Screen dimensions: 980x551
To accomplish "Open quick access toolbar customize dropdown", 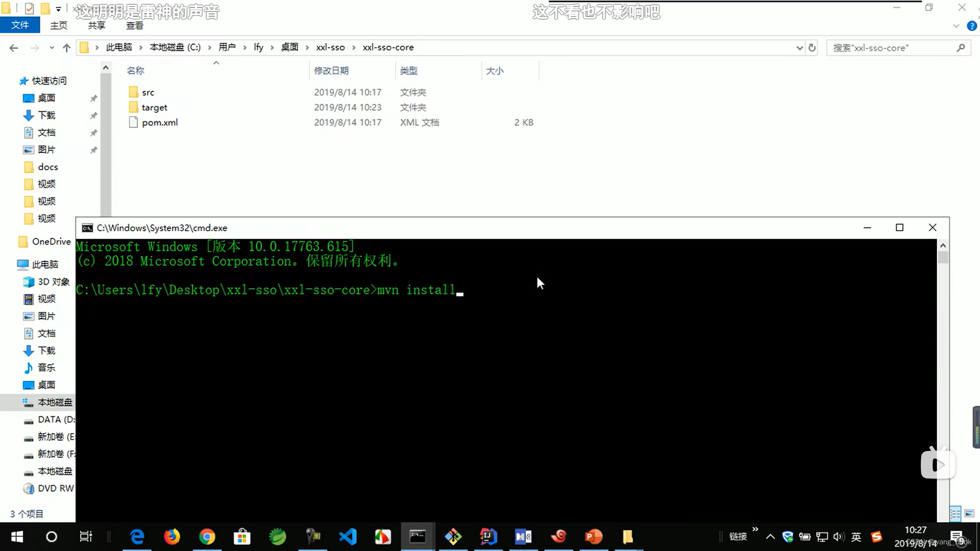I will pos(58,9).
